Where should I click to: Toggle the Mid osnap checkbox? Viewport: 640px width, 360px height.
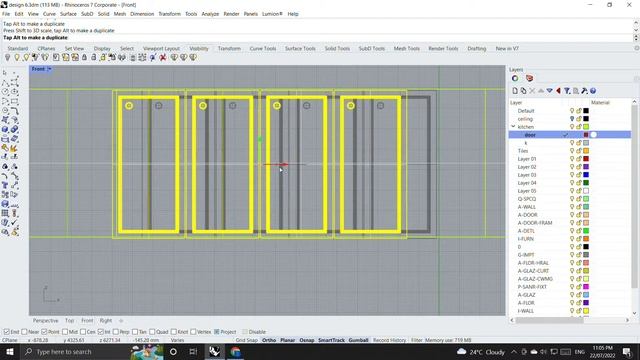(65, 332)
